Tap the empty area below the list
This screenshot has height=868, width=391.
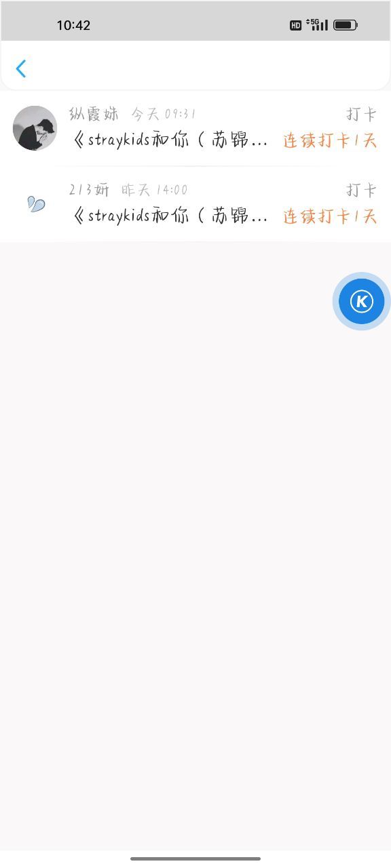point(195,542)
